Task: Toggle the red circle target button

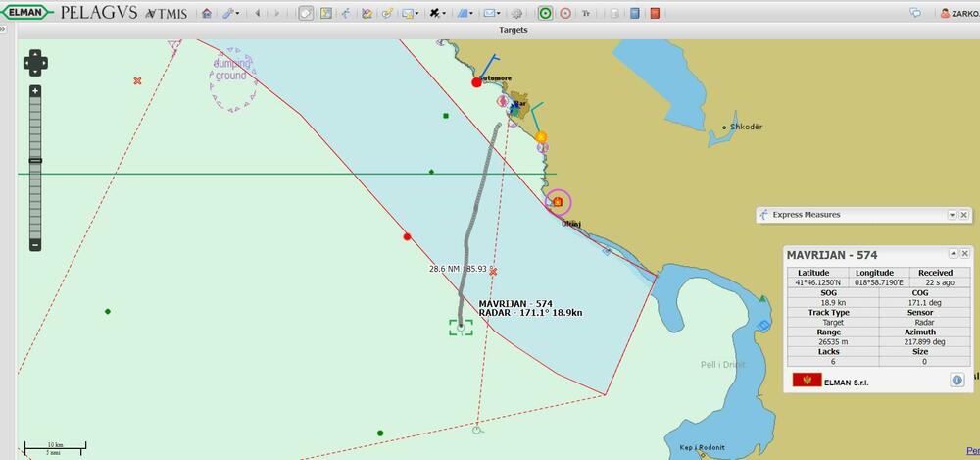Action: coord(564,14)
